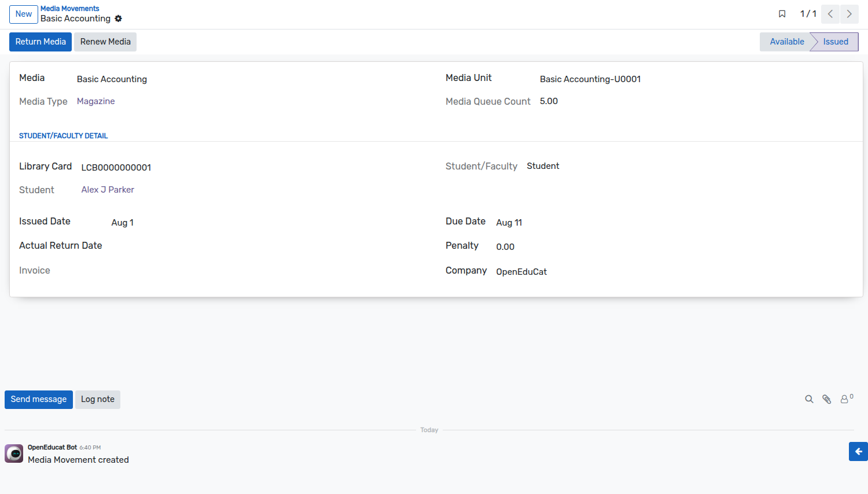
Task: Go to the previous record arrow
Action: point(830,14)
